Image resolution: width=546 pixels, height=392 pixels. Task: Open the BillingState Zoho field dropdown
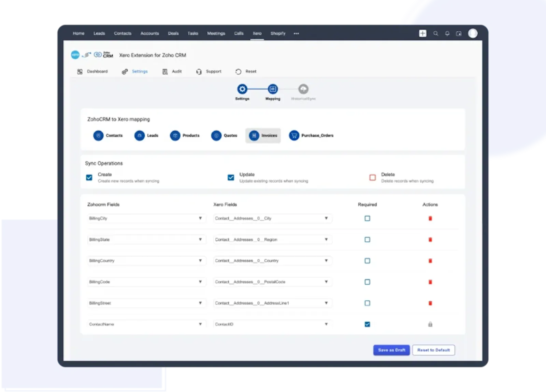click(x=147, y=240)
